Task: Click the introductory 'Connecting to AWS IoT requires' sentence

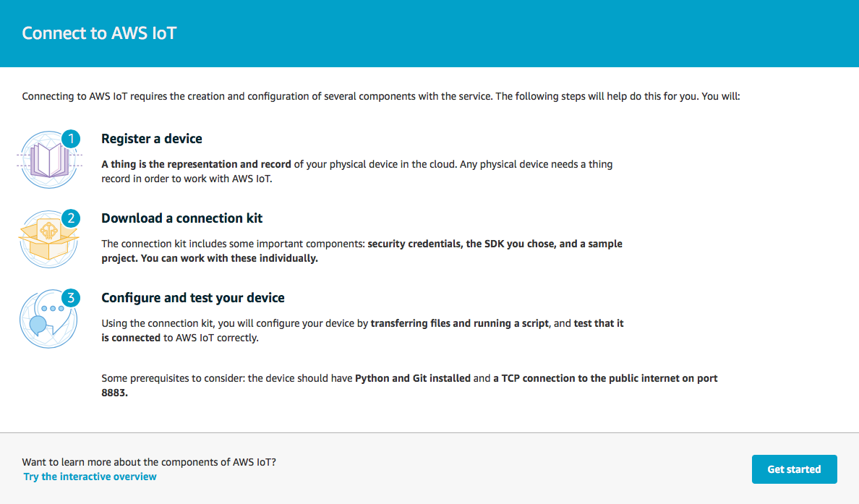Action: (x=381, y=96)
